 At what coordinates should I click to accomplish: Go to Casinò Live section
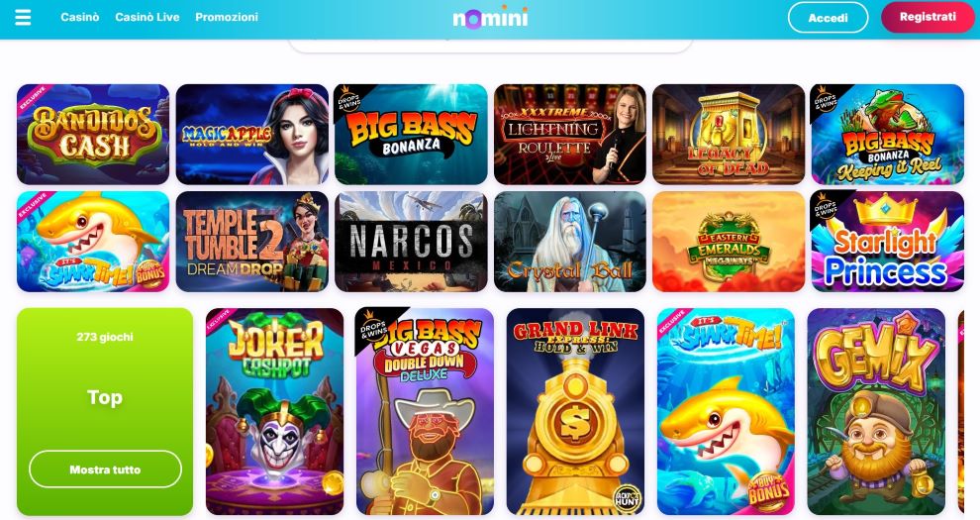pyautogui.click(x=147, y=18)
